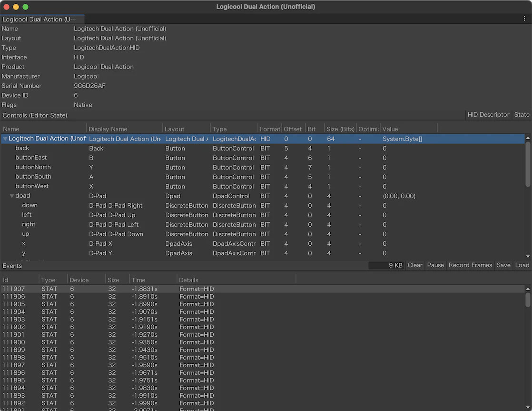Select the dpad up child row

pos(263,234)
